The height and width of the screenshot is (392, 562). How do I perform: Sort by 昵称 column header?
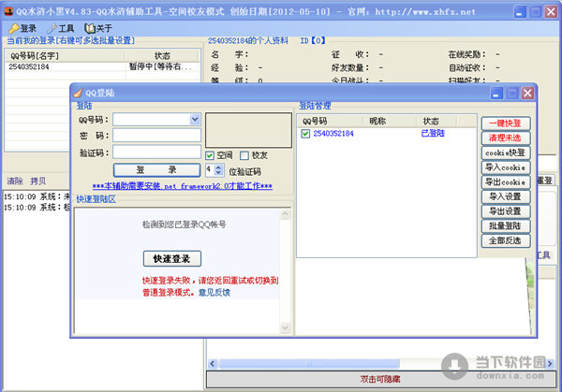click(390, 122)
